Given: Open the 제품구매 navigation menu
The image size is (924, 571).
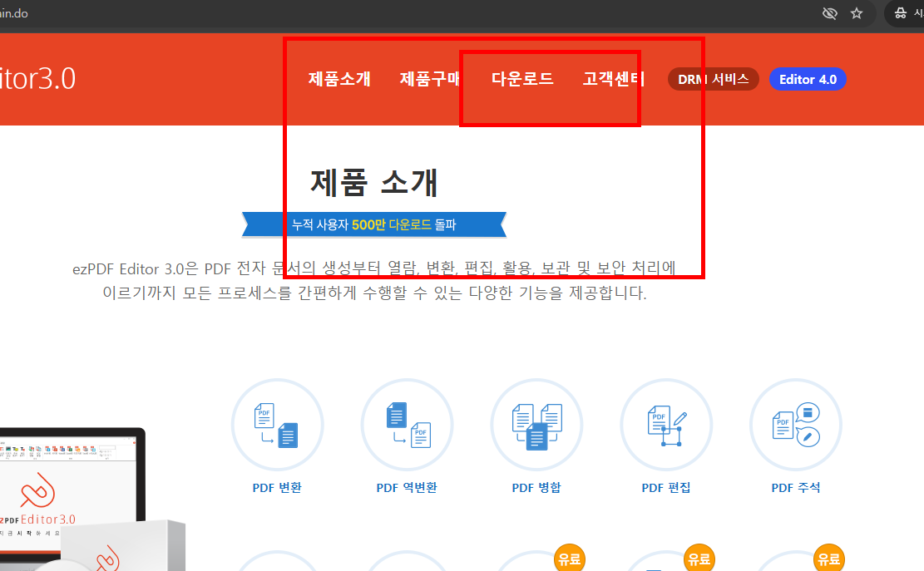Looking at the screenshot, I should click(429, 78).
